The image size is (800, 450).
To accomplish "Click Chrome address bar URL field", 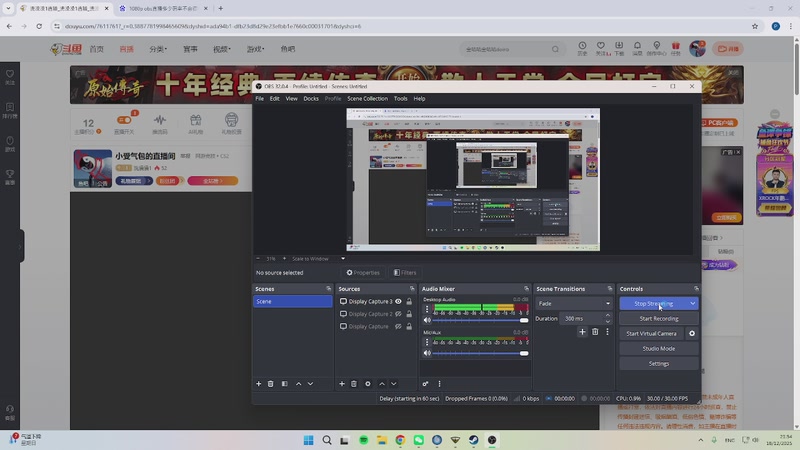I will point(398,26).
